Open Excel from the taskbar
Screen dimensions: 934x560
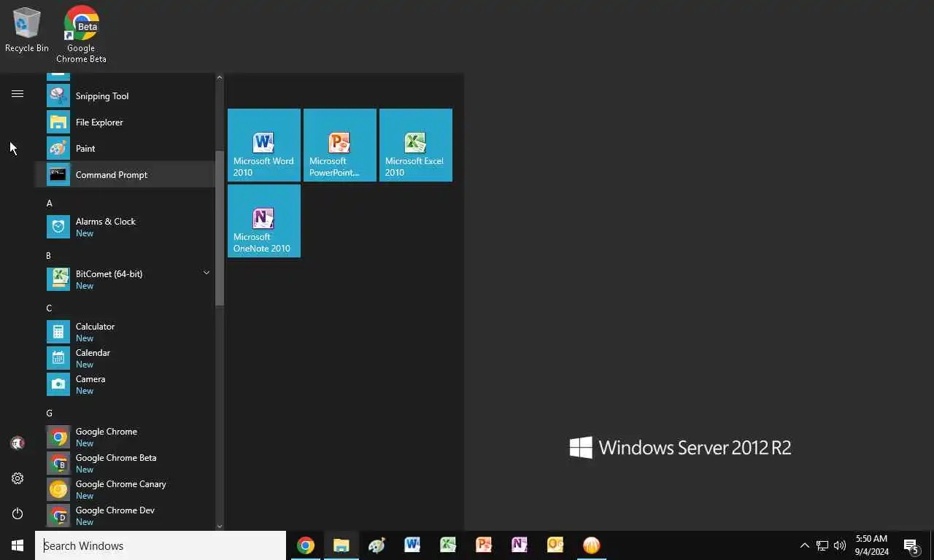coord(448,545)
